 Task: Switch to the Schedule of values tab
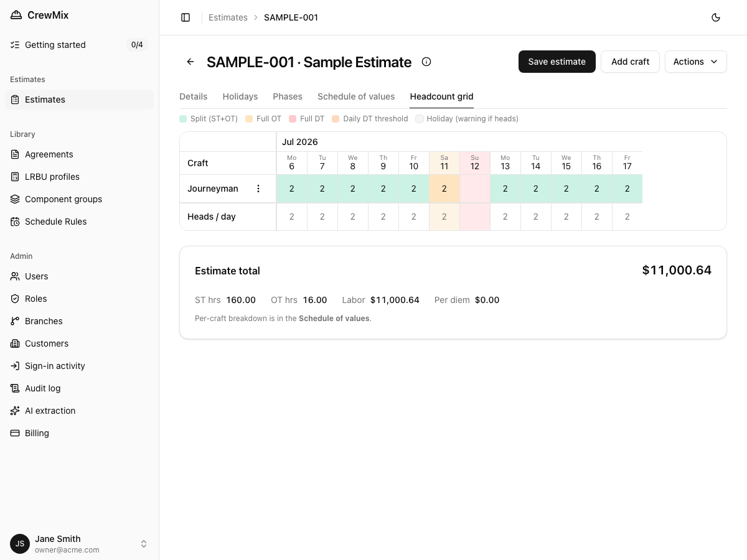356,96
